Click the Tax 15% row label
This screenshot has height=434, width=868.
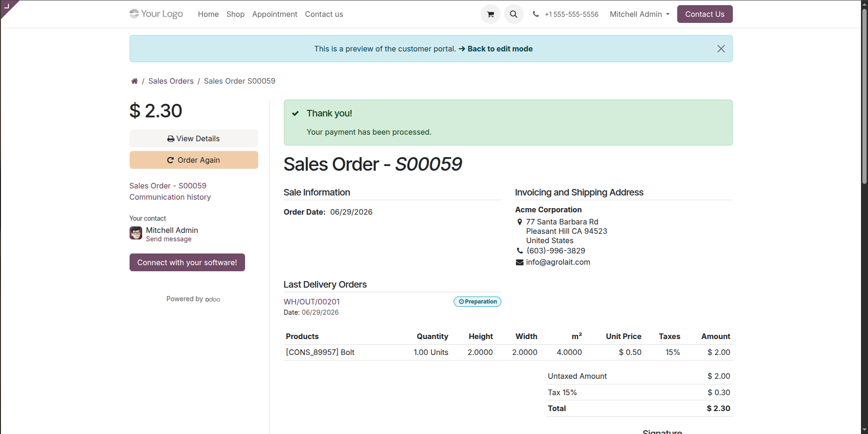pos(562,392)
